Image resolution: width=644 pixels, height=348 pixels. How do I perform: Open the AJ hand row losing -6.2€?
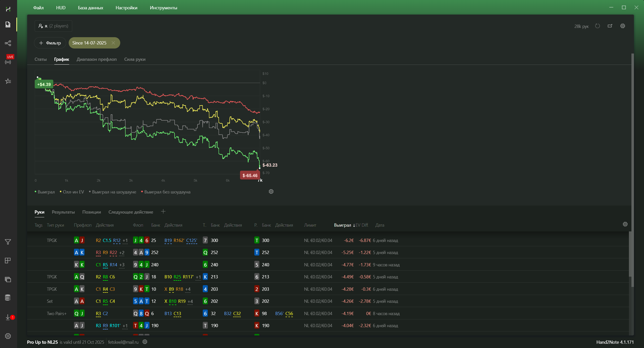tap(328, 240)
